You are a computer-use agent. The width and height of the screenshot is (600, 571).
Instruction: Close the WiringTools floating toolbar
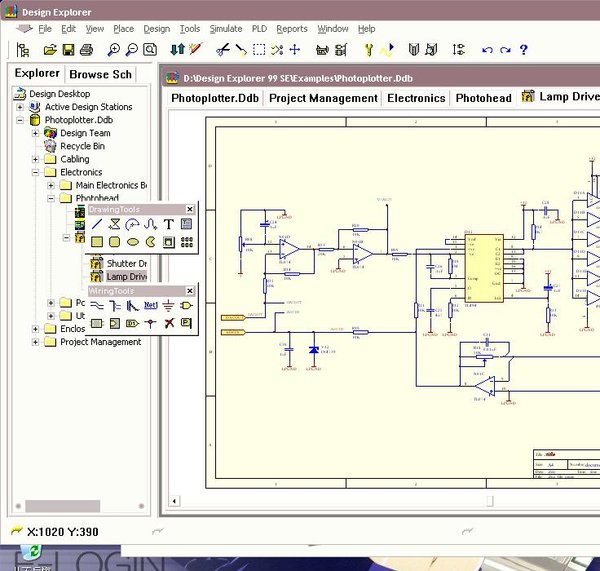pos(190,291)
